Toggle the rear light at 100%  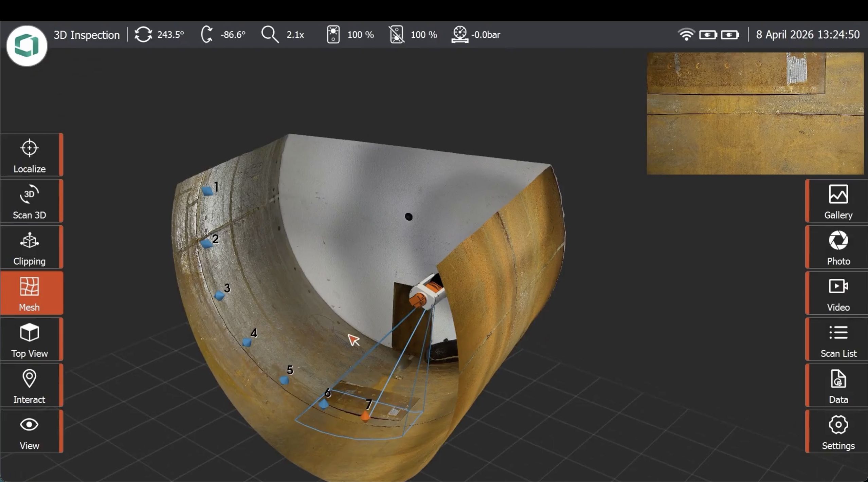[x=412, y=34]
